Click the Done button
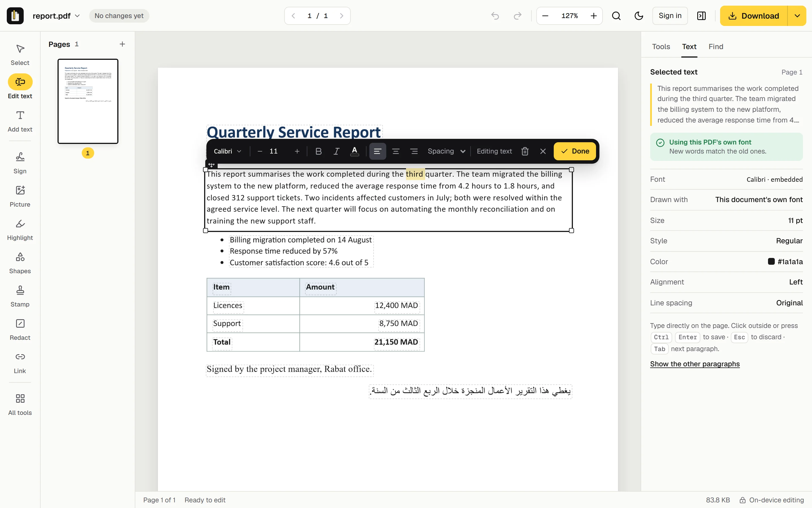This screenshot has width=812, height=508. (x=575, y=151)
